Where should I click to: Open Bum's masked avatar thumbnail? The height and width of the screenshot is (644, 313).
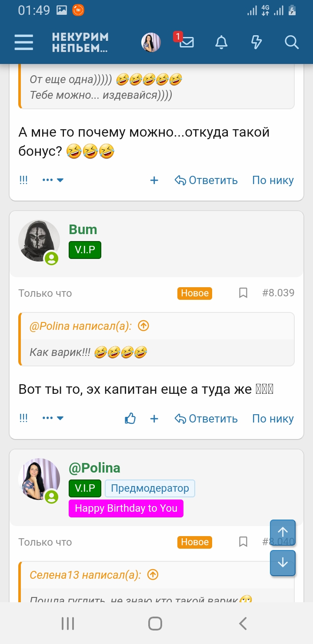pyautogui.click(x=39, y=241)
